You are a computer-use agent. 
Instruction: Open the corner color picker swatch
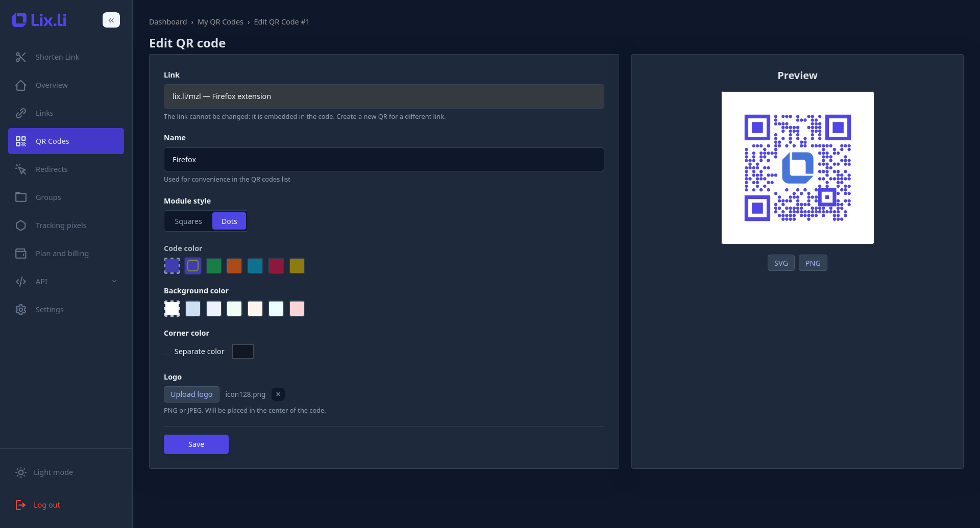point(243,351)
